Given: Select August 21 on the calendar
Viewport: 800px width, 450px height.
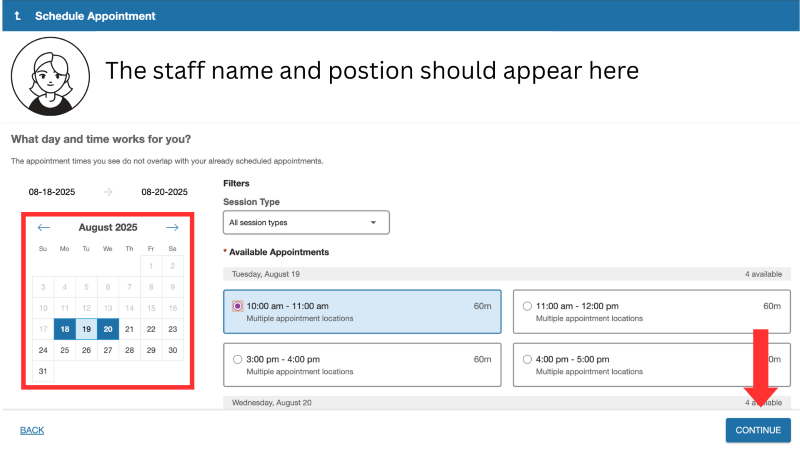Looking at the screenshot, I should pyautogui.click(x=130, y=328).
